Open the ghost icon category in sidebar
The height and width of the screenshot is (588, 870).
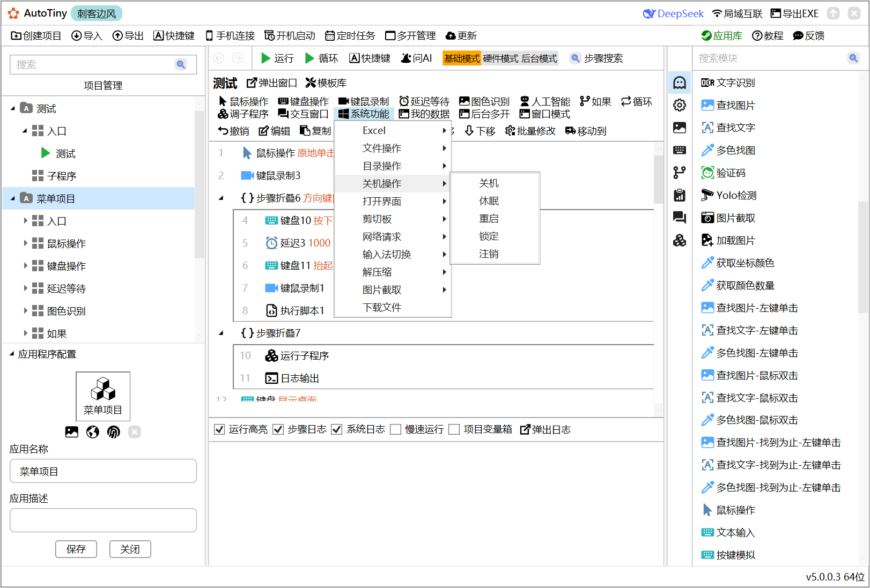(680, 83)
